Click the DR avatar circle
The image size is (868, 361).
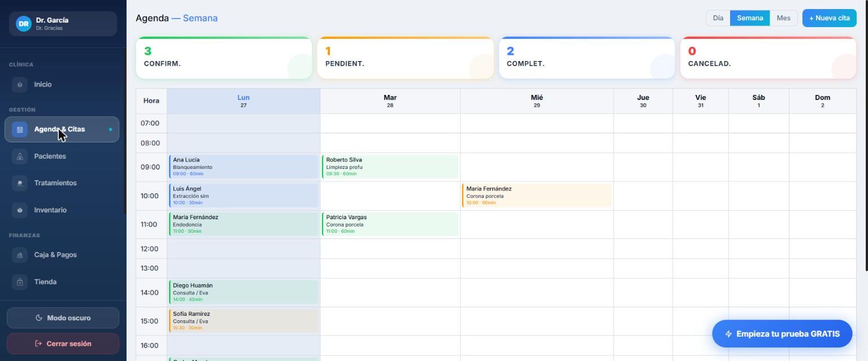coord(24,24)
